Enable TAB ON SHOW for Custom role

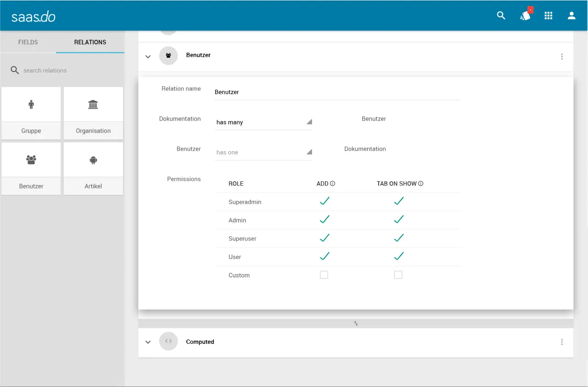tap(398, 275)
